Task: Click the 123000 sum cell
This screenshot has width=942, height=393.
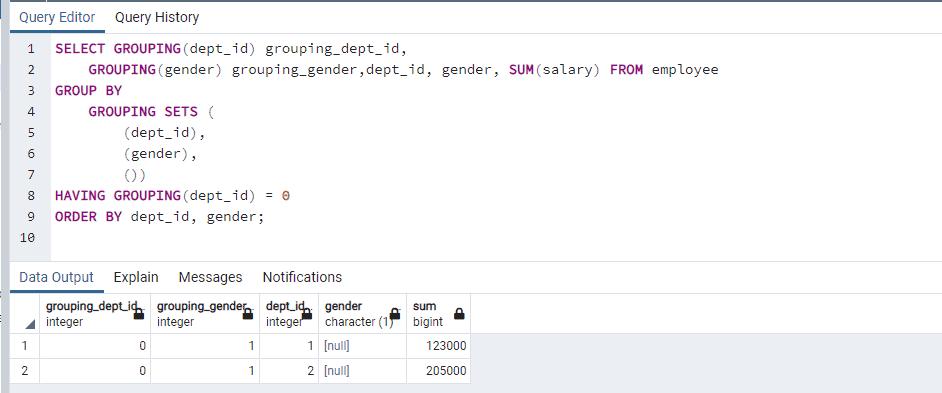Action: (439, 346)
